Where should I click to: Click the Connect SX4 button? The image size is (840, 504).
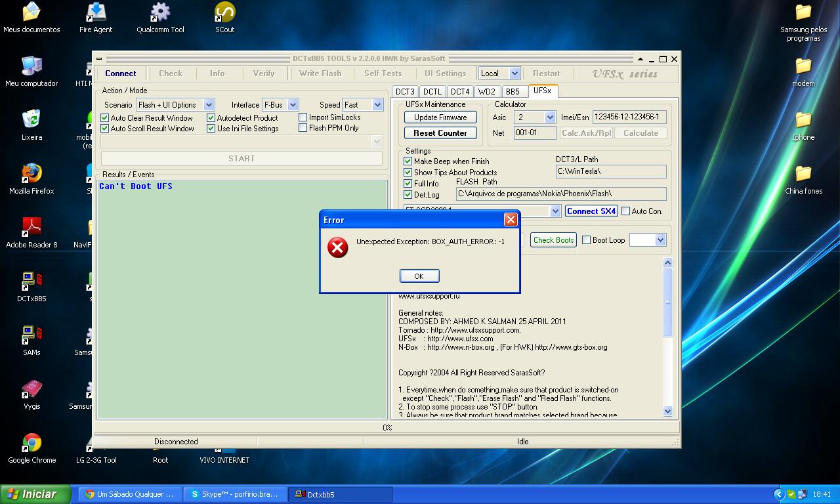(x=591, y=211)
